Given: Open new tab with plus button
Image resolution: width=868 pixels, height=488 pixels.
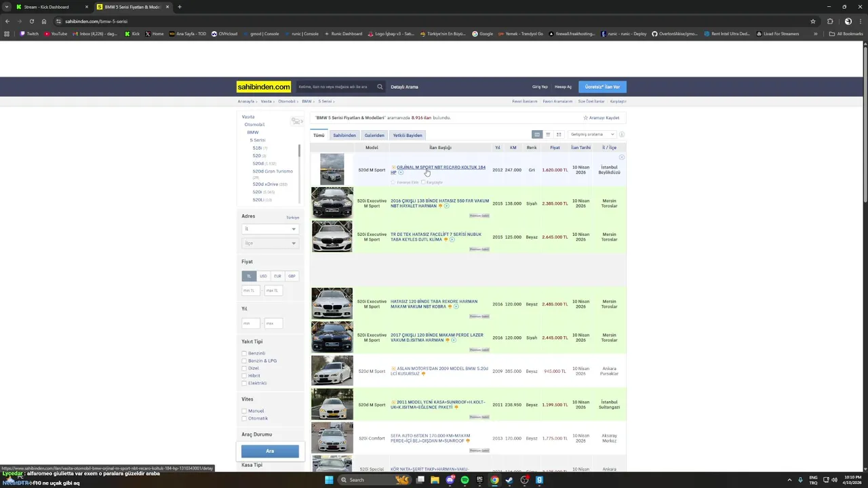Looking at the screenshot, I should click(180, 7).
